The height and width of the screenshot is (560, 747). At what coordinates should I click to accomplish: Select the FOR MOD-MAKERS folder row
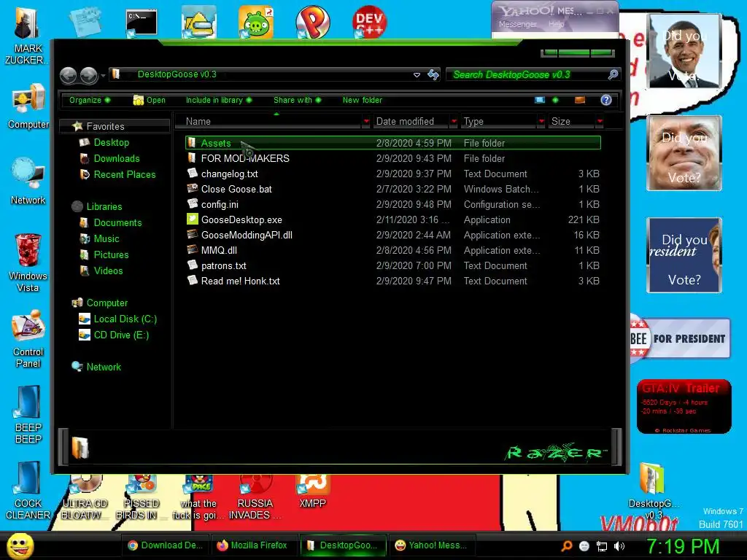393,158
